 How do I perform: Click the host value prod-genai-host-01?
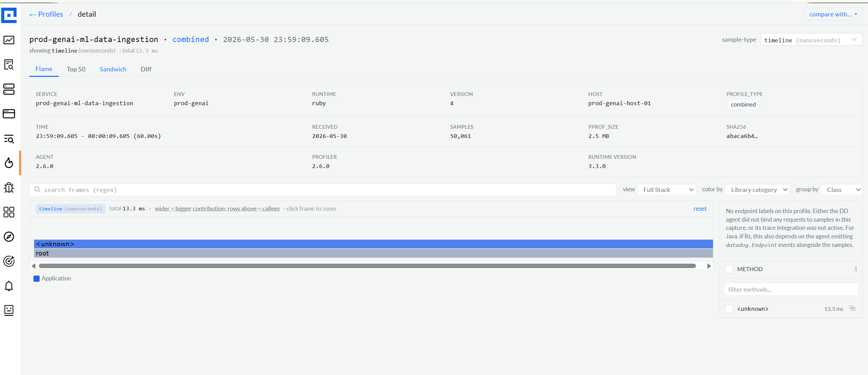(619, 103)
